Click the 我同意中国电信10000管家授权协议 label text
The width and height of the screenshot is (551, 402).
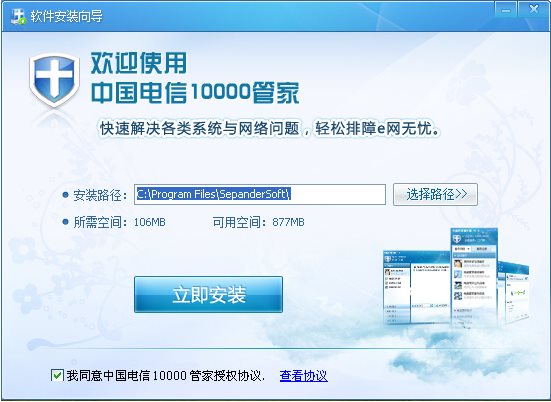click(x=166, y=376)
